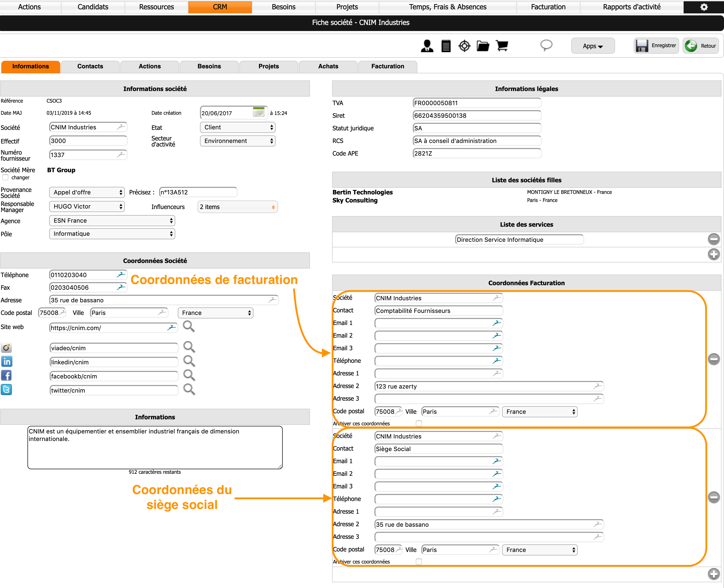Open the BT Group parent company link
724x588 pixels.
(61, 170)
